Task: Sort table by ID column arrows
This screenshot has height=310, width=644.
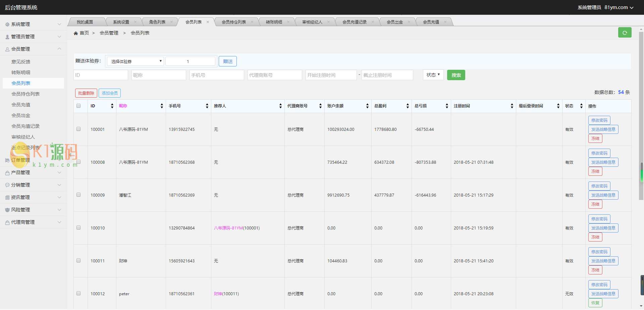Action: 112,106
